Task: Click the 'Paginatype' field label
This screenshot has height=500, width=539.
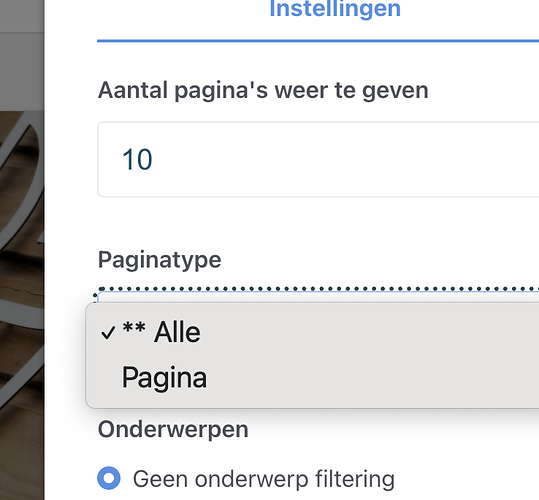Action: pos(160,260)
